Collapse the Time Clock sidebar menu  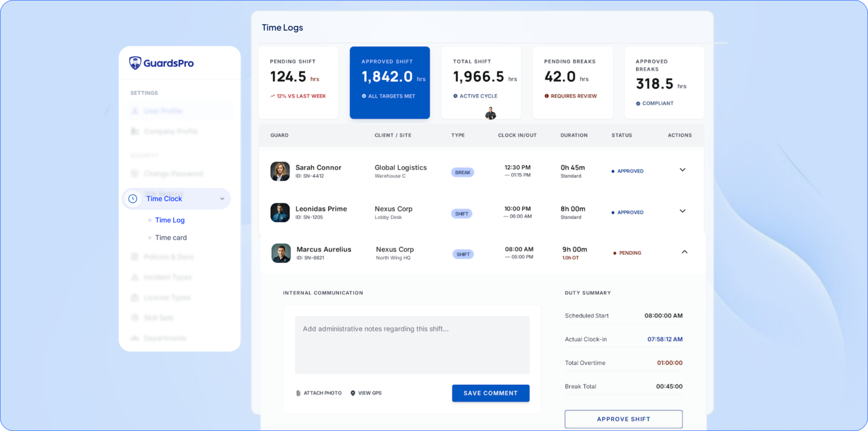tap(222, 199)
